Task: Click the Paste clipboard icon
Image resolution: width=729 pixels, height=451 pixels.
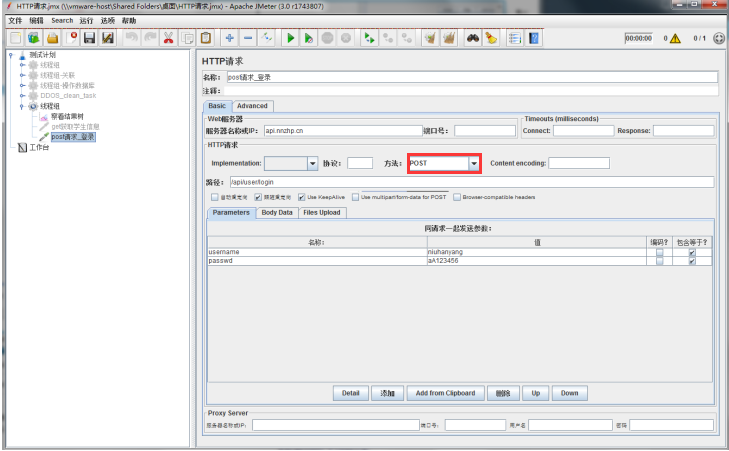Action: tap(206, 38)
